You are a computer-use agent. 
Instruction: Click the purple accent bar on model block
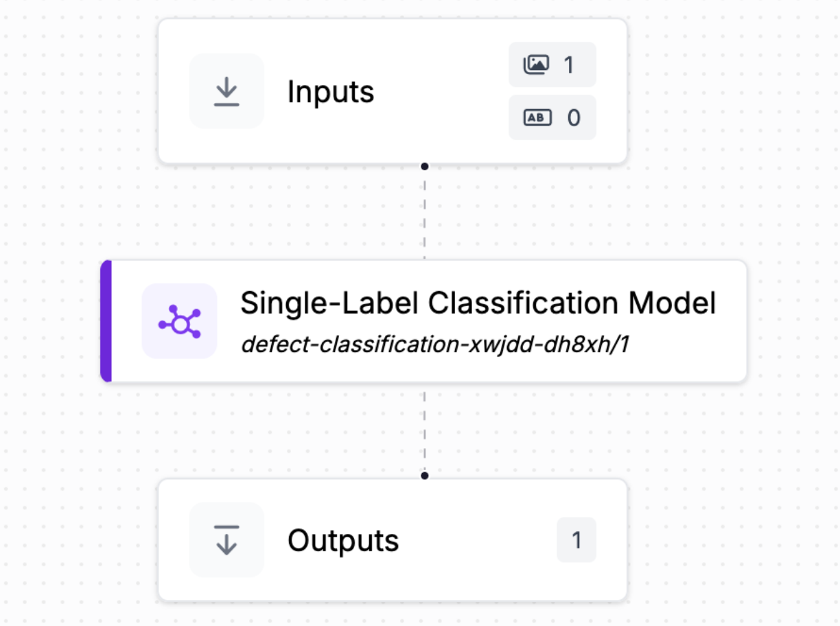click(106, 321)
